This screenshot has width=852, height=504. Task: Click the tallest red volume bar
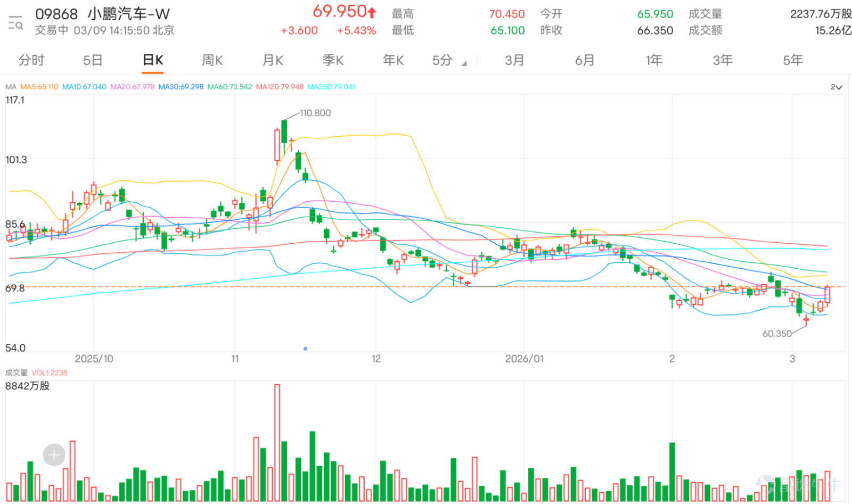click(277, 442)
